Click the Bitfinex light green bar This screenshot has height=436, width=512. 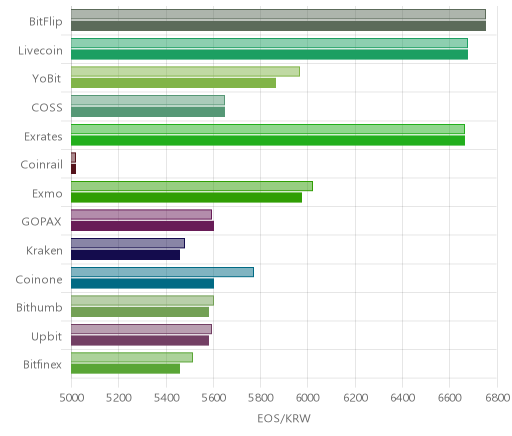point(132,357)
